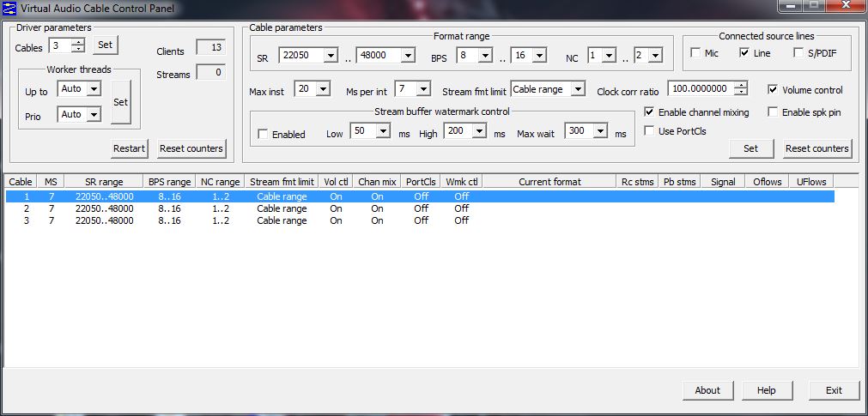Screen dimensions: 868x416
Task: Click the Streams count field showing 0
Action: coord(211,72)
